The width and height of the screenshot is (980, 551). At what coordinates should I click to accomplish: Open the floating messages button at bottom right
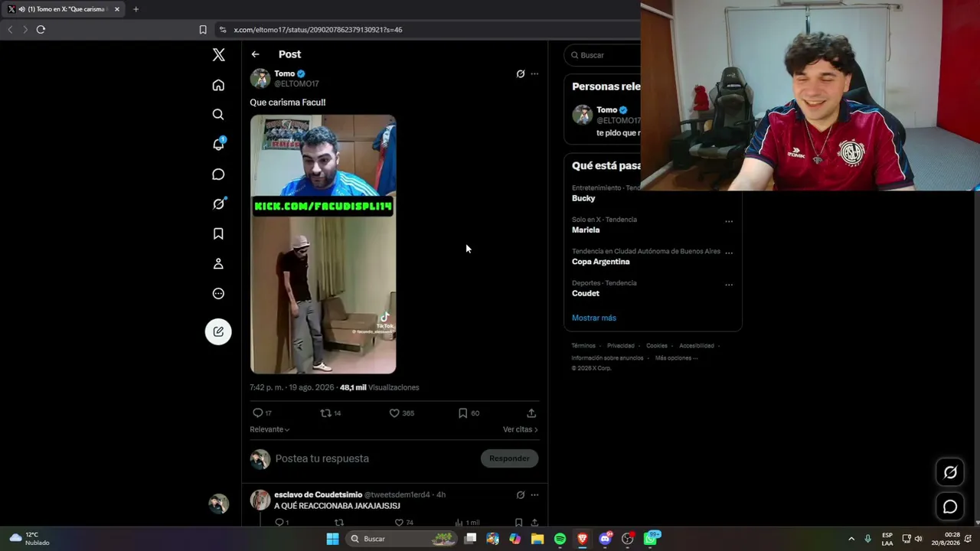(x=950, y=507)
